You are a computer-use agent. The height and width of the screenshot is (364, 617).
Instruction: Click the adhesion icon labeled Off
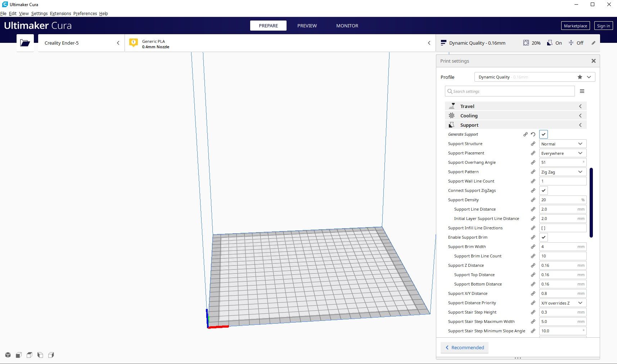click(x=571, y=42)
